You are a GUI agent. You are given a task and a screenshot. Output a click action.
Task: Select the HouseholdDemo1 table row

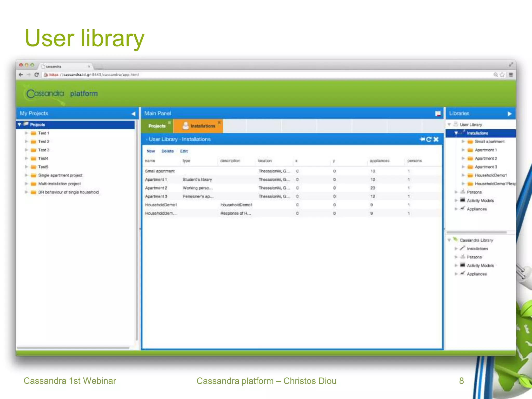coord(292,205)
